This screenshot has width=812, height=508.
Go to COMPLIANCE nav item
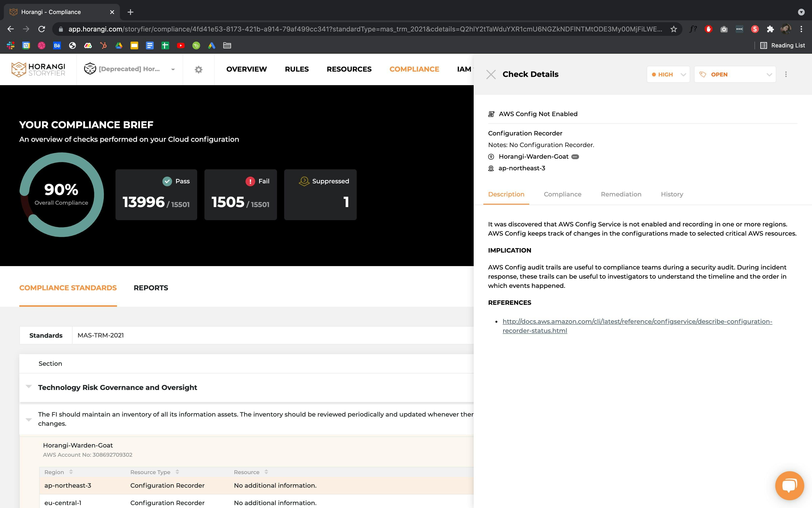[x=414, y=69]
